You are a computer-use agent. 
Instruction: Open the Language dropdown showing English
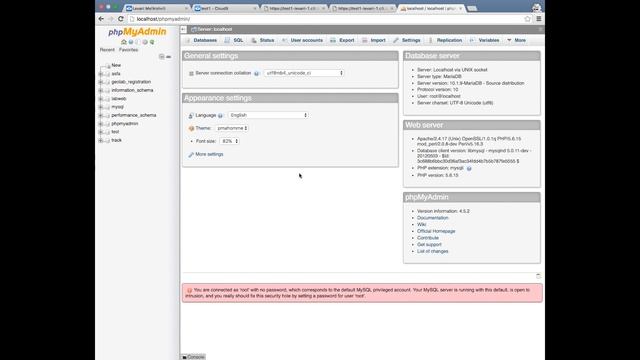[x=268, y=116]
